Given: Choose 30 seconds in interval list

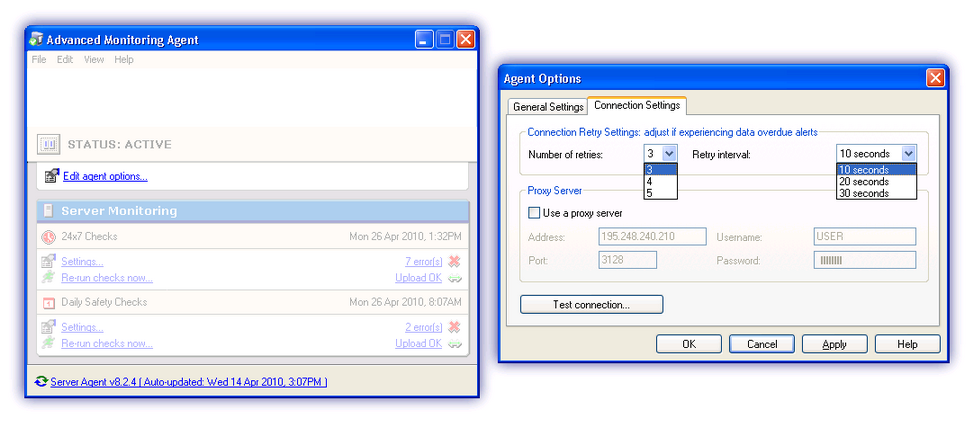Looking at the screenshot, I should click(x=876, y=193).
